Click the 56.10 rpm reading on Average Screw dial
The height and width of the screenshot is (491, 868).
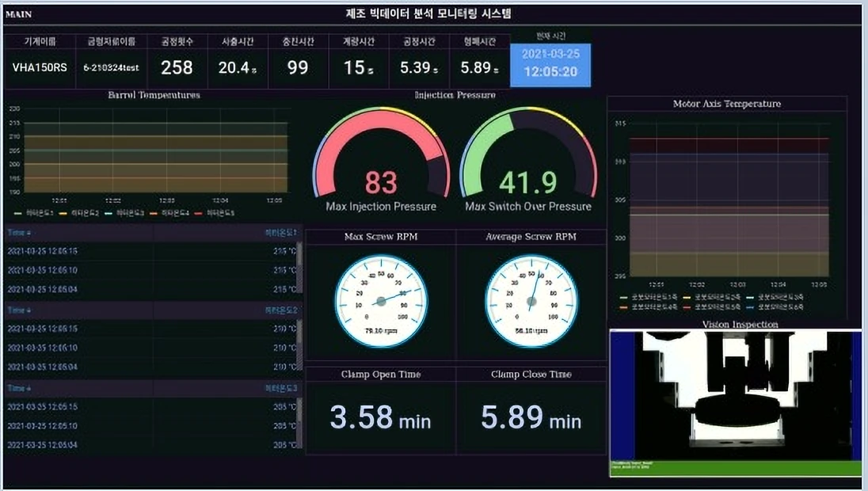click(x=531, y=331)
